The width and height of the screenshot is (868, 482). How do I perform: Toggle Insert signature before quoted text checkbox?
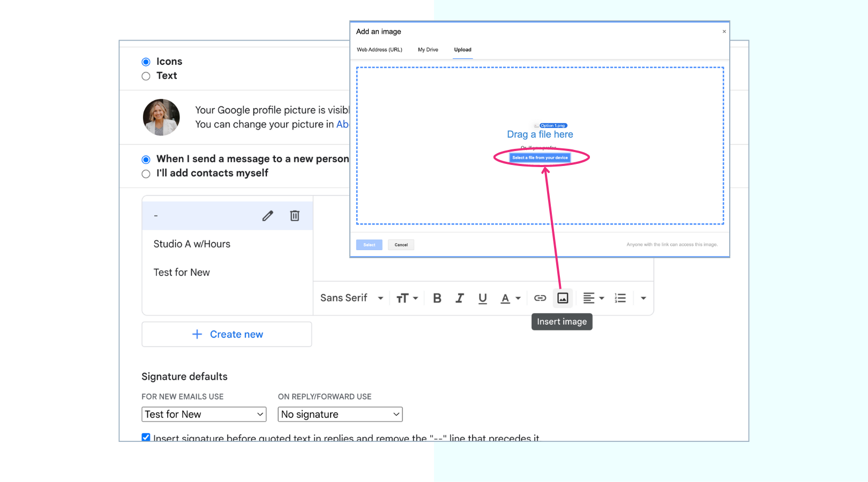click(145, 437)
